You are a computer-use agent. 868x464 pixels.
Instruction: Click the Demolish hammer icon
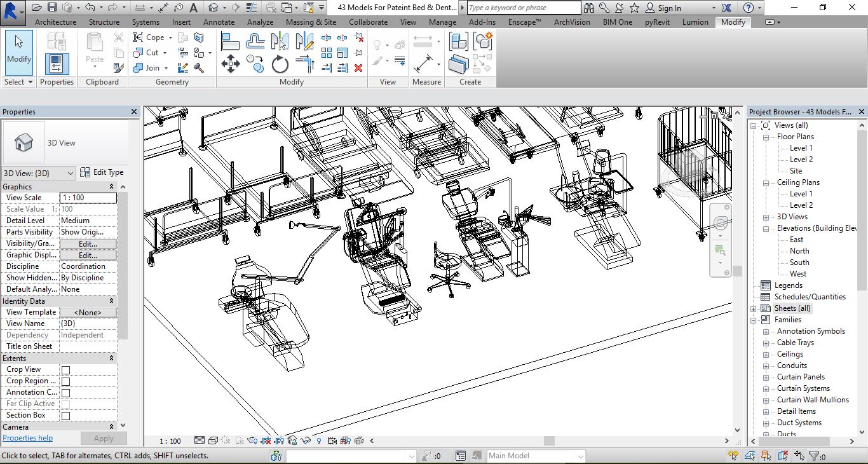199,67
